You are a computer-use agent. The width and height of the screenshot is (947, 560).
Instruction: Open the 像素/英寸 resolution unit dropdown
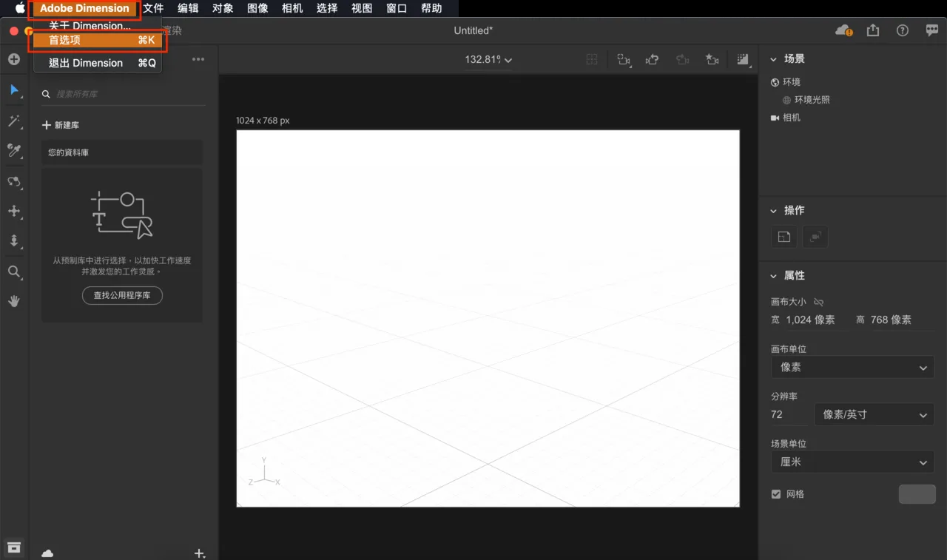pos(874,414)
